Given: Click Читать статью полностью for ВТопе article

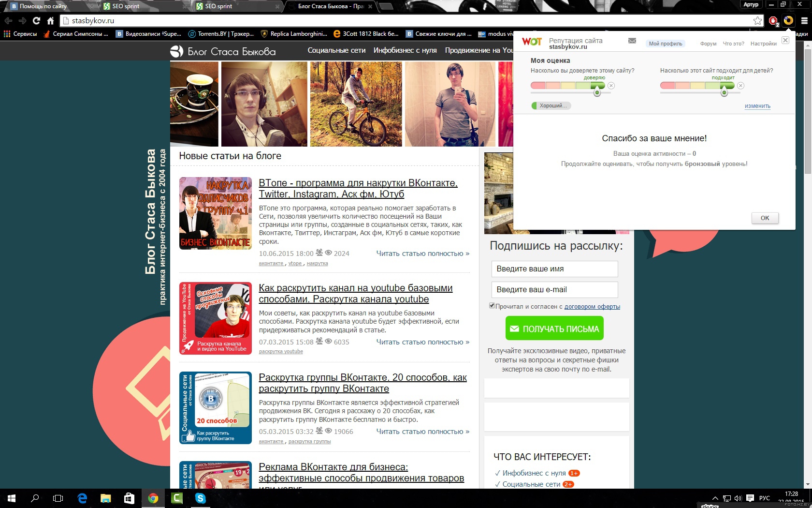Looking at the screenshot, I should click(422, 254).
